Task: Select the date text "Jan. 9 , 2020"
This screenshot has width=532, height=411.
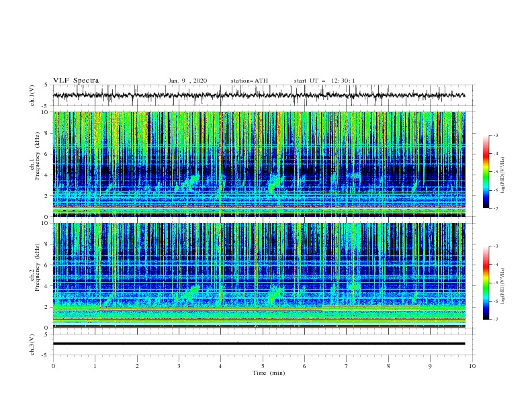Action: (187, 81)
